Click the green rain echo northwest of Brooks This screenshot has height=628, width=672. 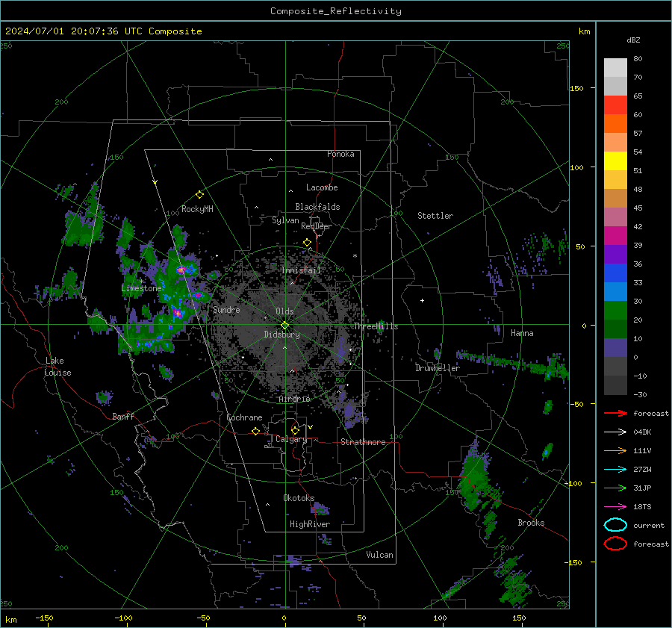475,478
